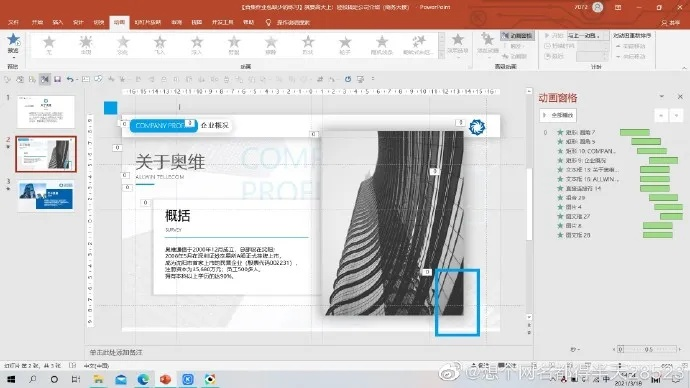Click PowerPoint icon in Windows taskbar

(165, 379)
